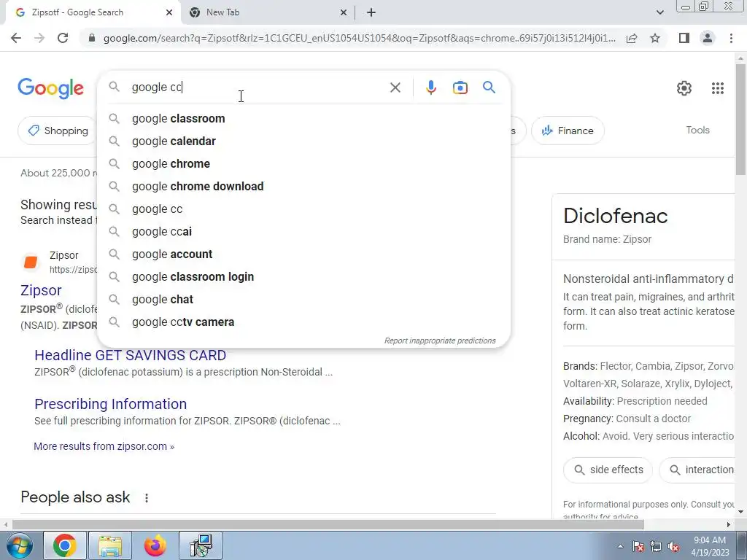Click the horizontal page scrollbar thumb
Viewport: 747px width, 560px height.
point(328,524)
